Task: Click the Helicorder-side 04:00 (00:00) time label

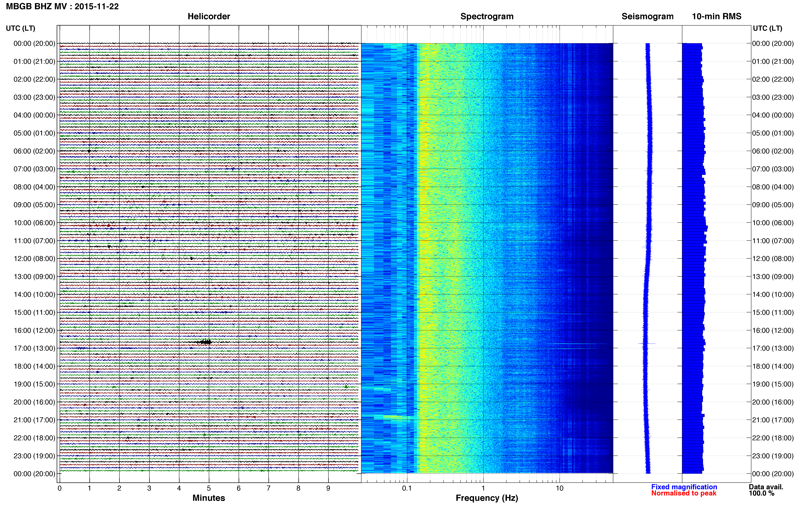Action: pos(34,115)
